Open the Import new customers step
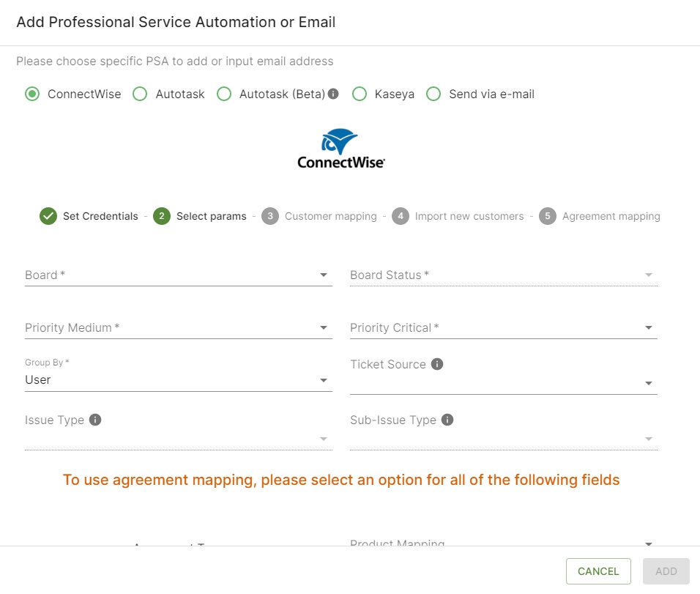Screen dimensions: 700x594 [x=400, y=216]
